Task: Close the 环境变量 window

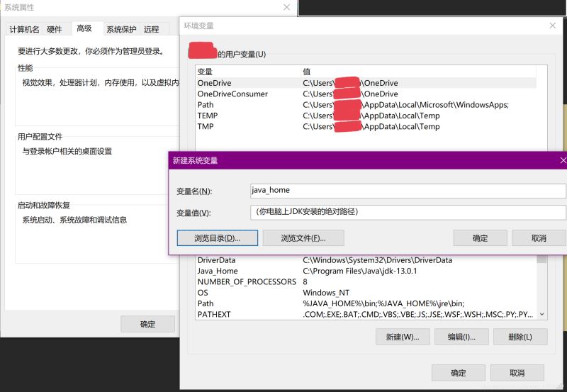Action: 553,26
